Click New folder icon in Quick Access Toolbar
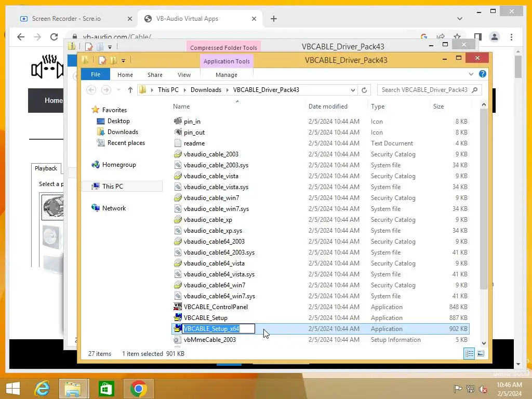 pyautogui.click(x=113, y=60)
